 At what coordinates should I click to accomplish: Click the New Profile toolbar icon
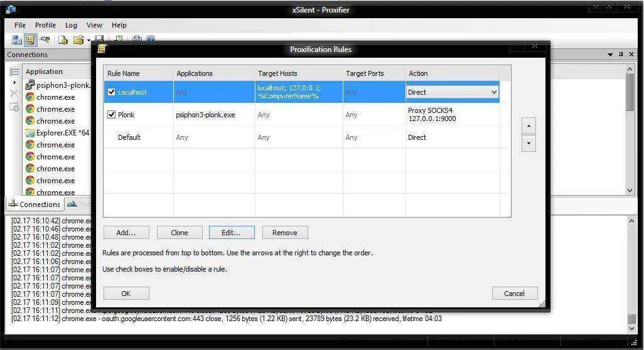point(63,40)
